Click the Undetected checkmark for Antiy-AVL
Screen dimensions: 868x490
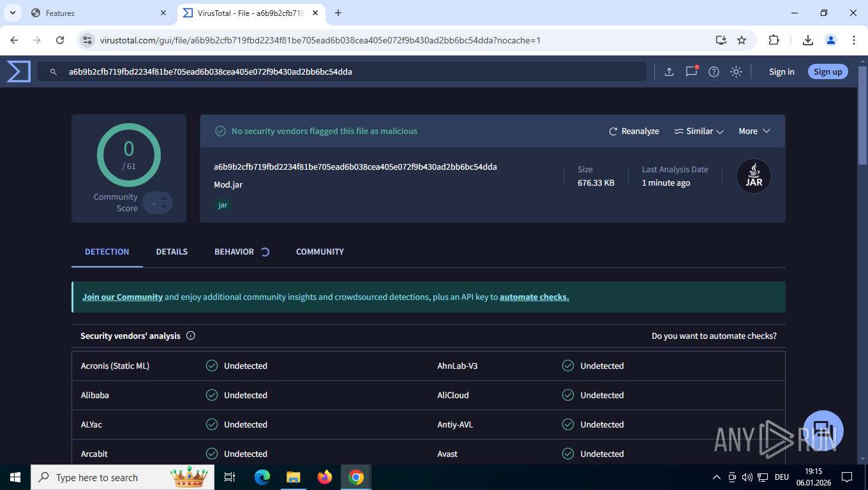click(x=568, y=424)
